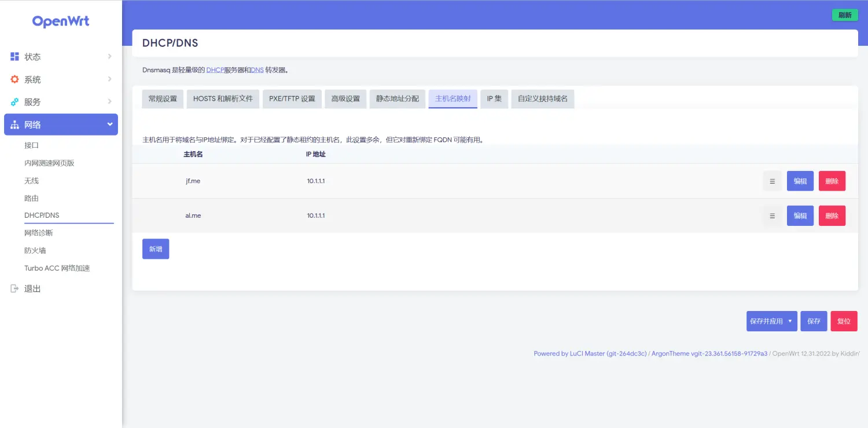Collapse the 网络 sidebar section chevron
Image resolution: width=868 pixels, height=428 pixels.
coord(109,124)
